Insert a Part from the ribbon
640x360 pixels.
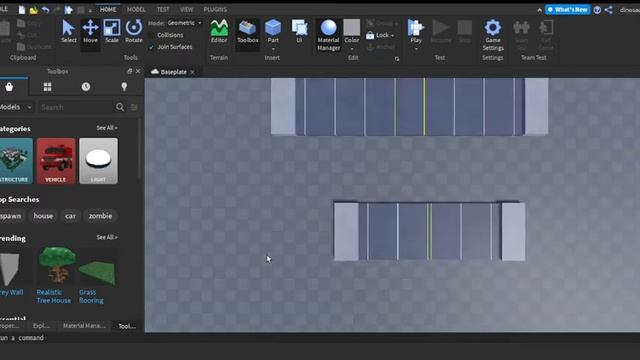pos(273,31)
